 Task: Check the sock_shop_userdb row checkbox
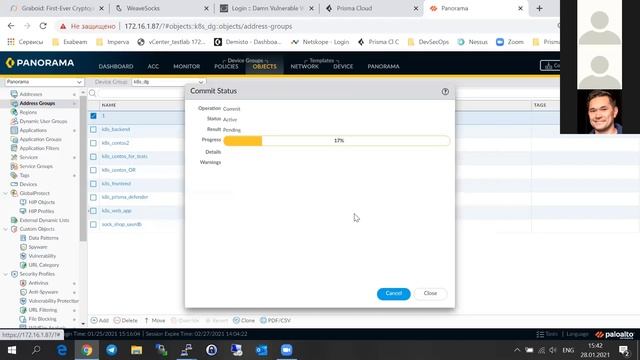[x=93, y=225]
